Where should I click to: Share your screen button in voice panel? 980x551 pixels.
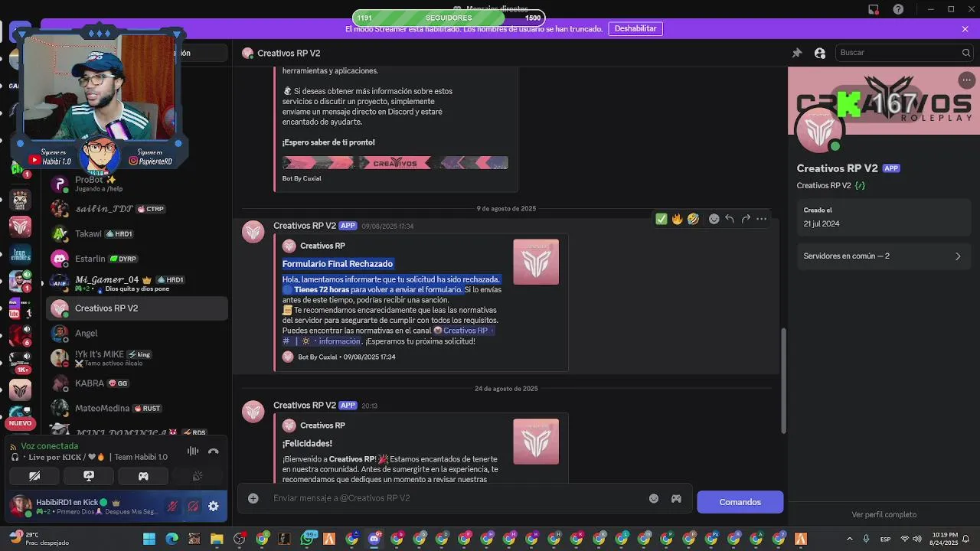pos(89,476)
